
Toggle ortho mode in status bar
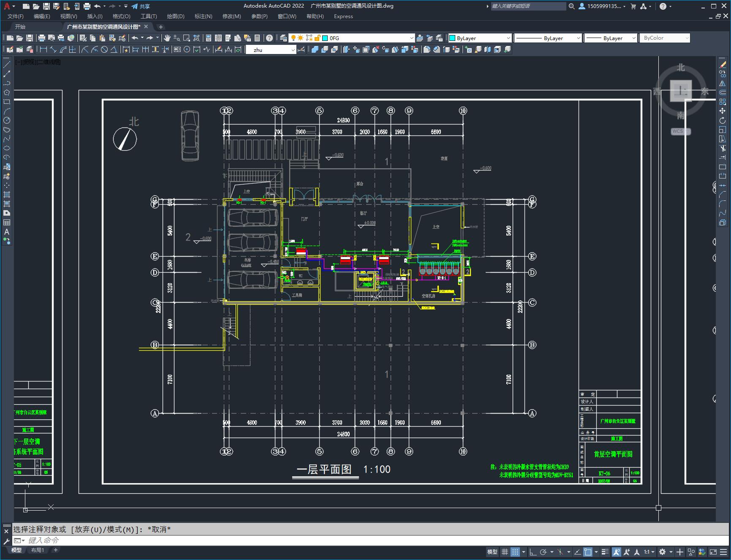[x=533, y=552]
